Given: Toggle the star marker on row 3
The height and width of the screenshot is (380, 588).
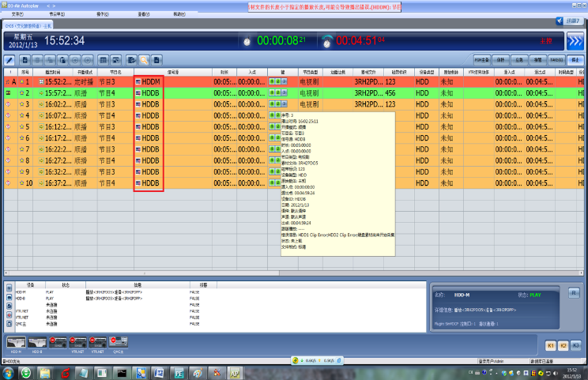Looking at the screenshot, I should (x=9, y=104).
